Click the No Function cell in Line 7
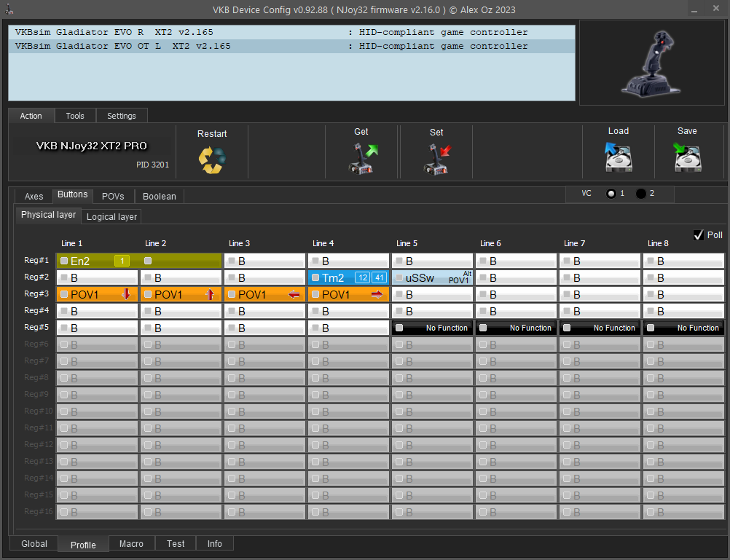730x560 pixels. tap(600, 328)
